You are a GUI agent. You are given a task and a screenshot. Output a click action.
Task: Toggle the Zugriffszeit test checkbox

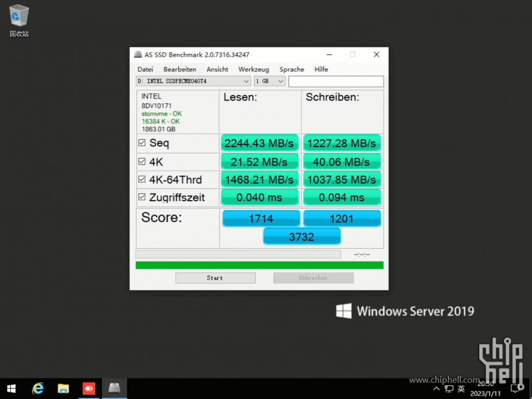coord(142,197)
